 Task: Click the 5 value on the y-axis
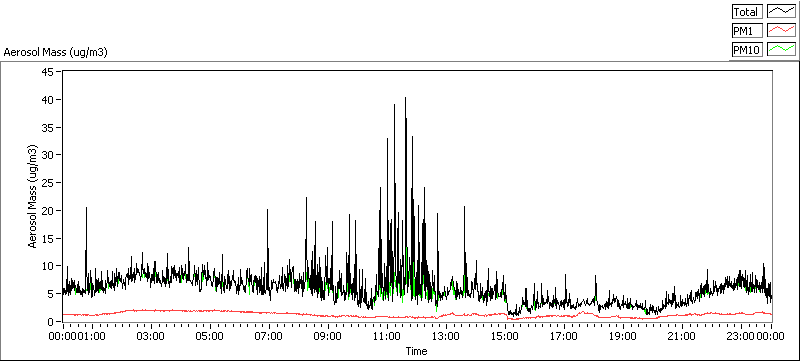(52, 294)
